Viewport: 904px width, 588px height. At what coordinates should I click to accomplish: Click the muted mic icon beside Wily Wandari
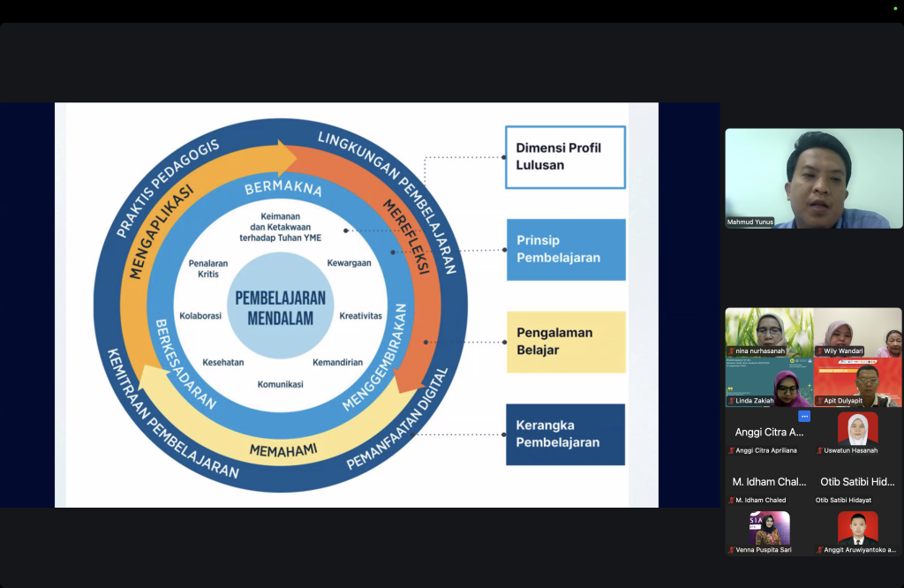click(x=820, y=351)
